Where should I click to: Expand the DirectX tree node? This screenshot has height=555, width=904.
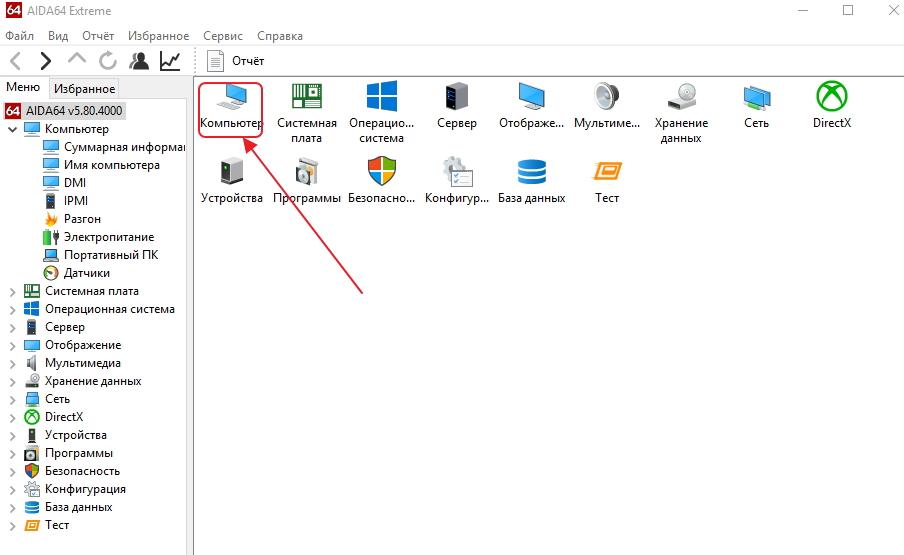[x=13, y=417]
